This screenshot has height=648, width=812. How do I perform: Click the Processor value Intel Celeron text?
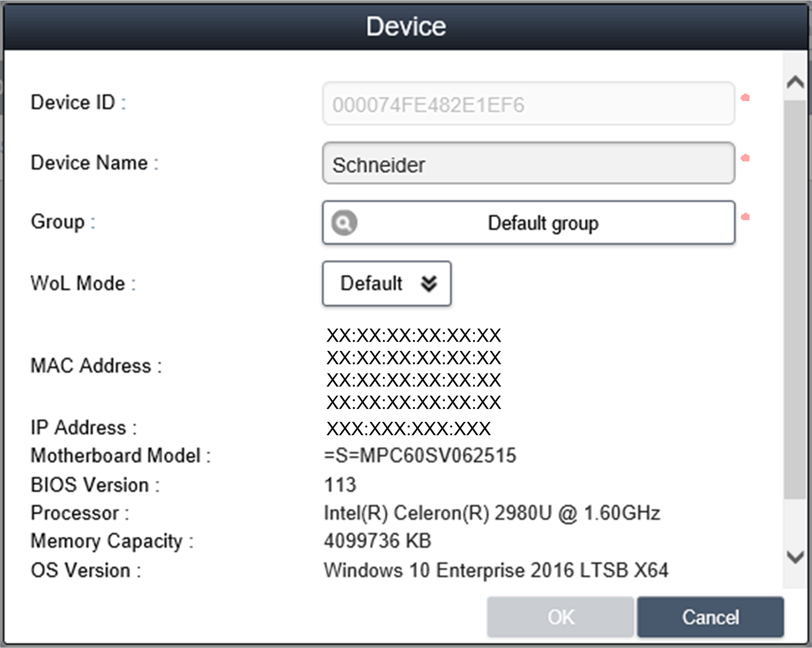[492, 513]
